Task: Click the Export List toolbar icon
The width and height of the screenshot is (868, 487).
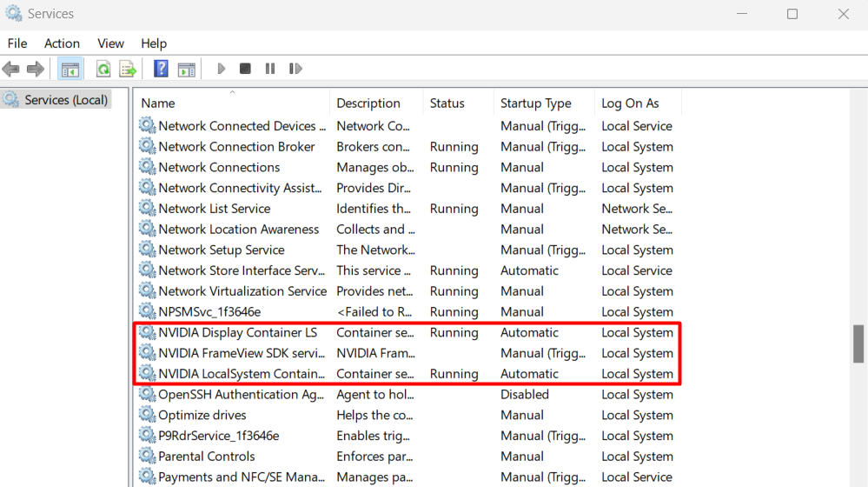Action: coord(128,69)
